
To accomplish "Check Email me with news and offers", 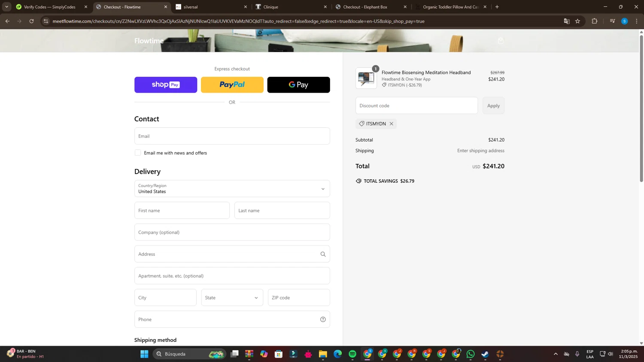I will (x=138, y=153).
